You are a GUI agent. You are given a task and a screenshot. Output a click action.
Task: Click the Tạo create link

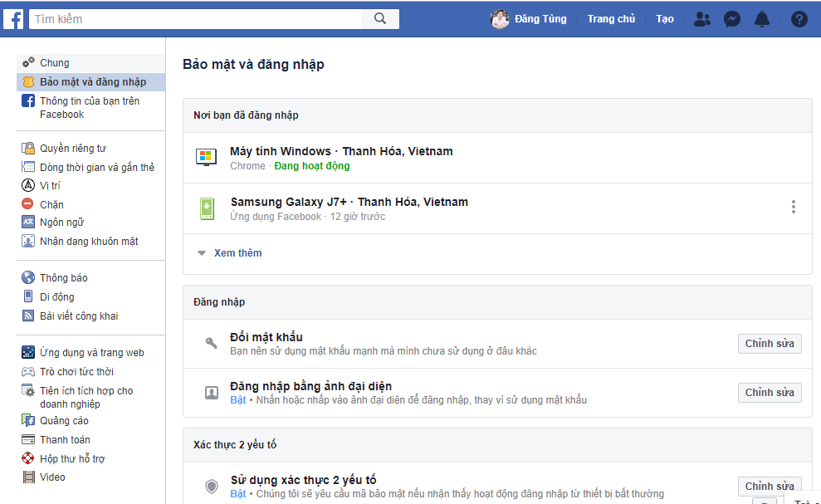click(664, 19)
